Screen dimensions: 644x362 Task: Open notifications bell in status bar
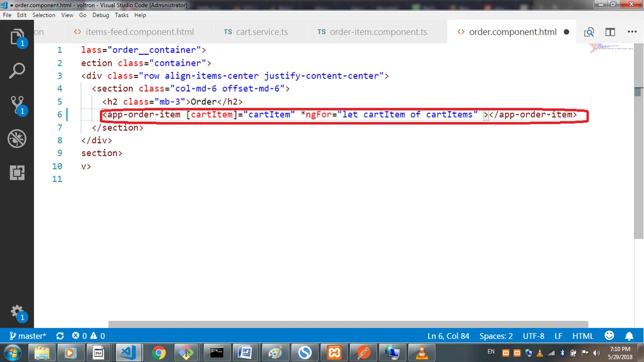pos(629,336)
